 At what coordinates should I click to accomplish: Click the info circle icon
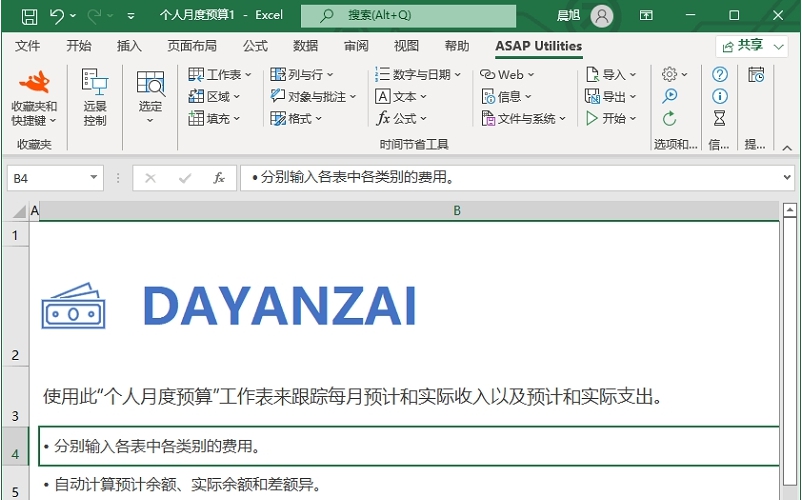720,96
